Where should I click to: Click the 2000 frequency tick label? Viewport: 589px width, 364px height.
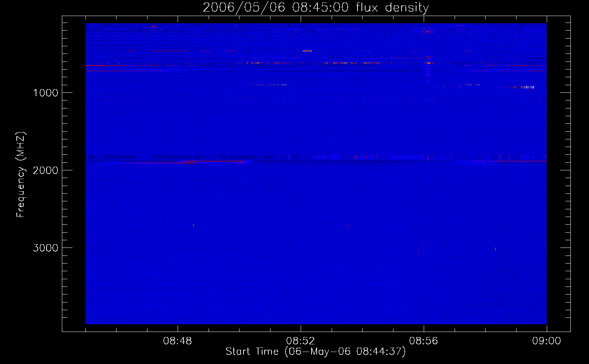click(46, 170)
